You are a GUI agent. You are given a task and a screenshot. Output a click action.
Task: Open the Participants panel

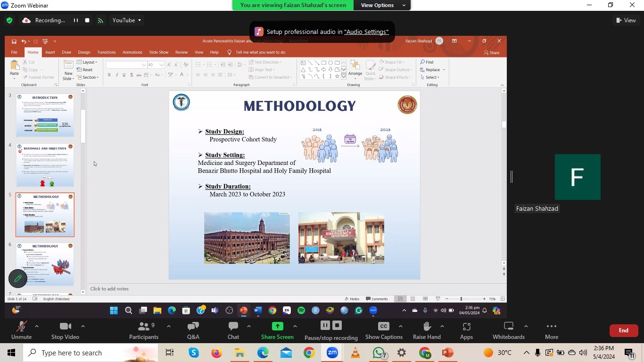click(x=144, y=330)
